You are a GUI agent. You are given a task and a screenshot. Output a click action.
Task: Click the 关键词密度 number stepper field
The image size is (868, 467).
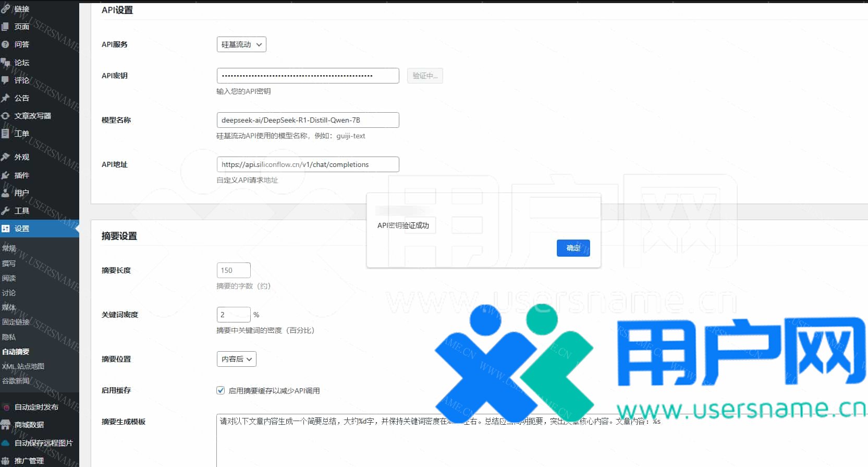tap(234, 315)
